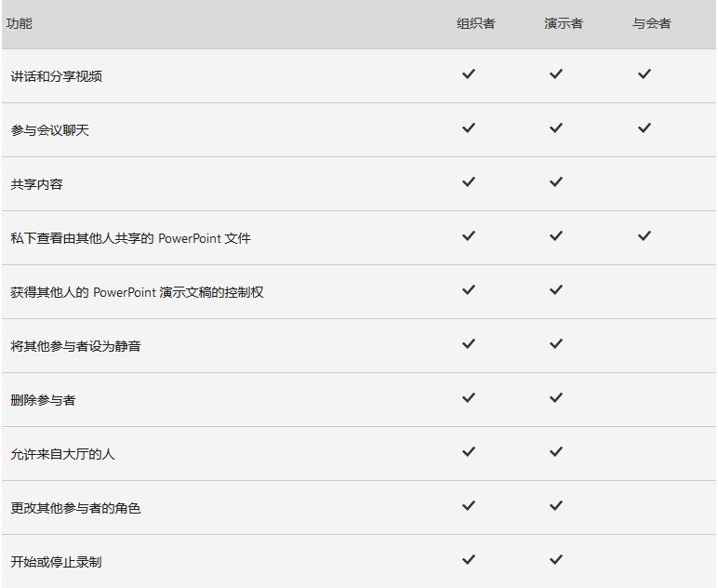Click presenter checkmark for 开始或停止录制
This screenshot has height=588, width=718.
(x=556, y=559)
